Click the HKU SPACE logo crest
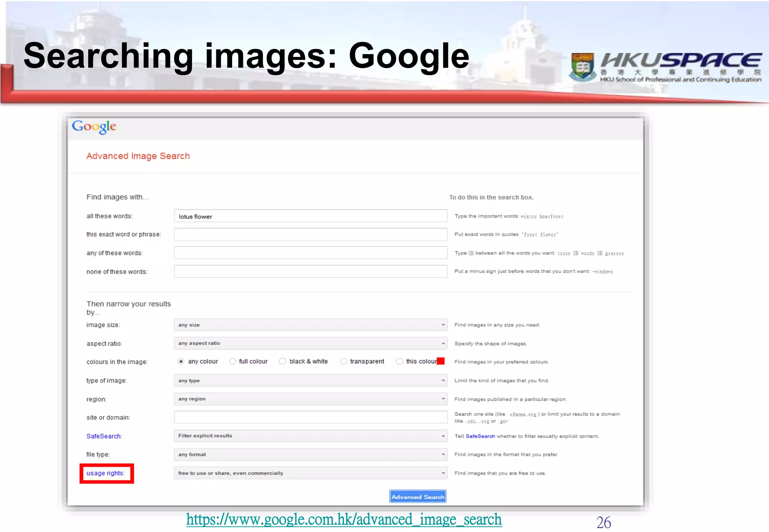The height and width of the screenshot is (532, 769). coord(582,67)
